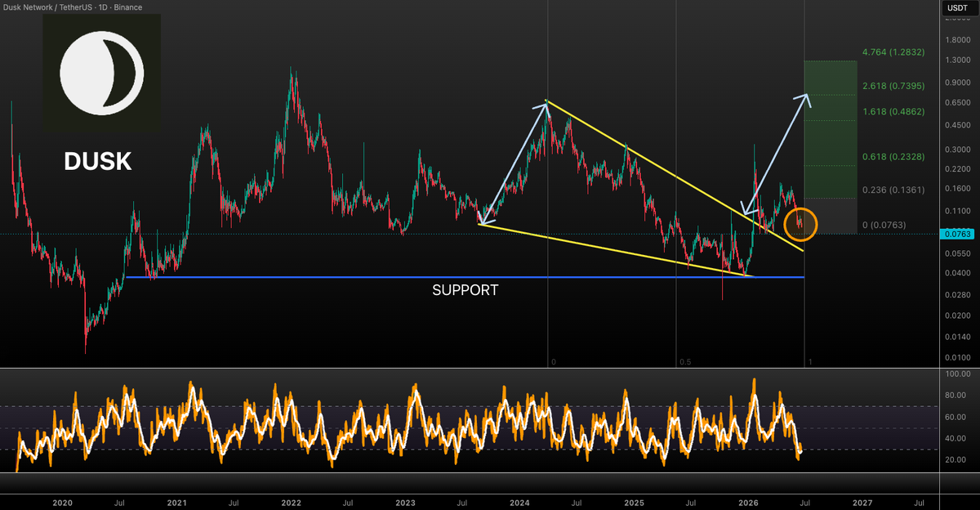The image size is (980, 510).
Task: Click the 4.764 (1.2832) Fibonacci label
Action: click(x=894, y=52)
